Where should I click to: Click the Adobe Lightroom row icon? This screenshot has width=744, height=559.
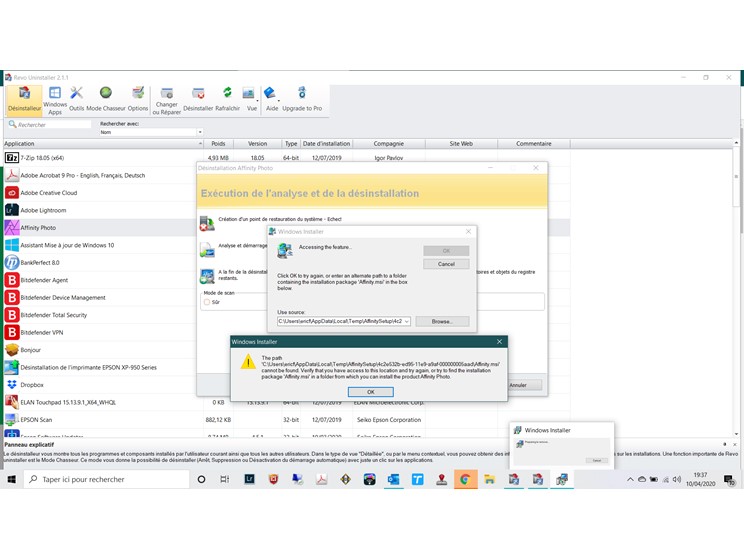(x=12, y=210)
